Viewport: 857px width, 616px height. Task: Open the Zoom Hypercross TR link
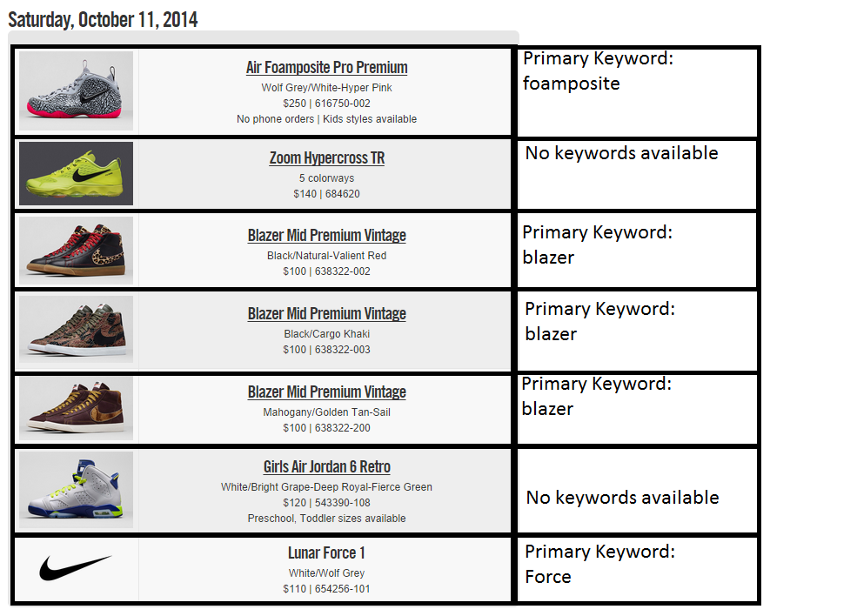pos(326,158)
